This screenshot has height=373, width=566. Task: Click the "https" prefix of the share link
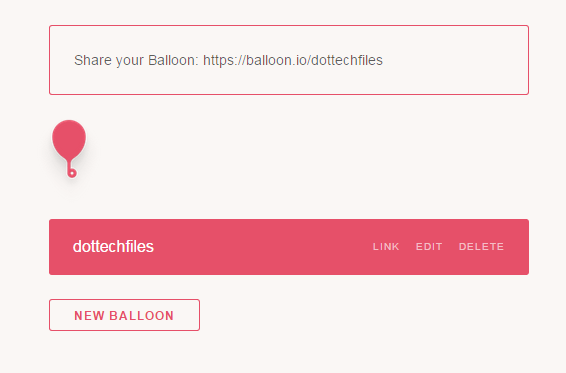(x=217, y=60)
